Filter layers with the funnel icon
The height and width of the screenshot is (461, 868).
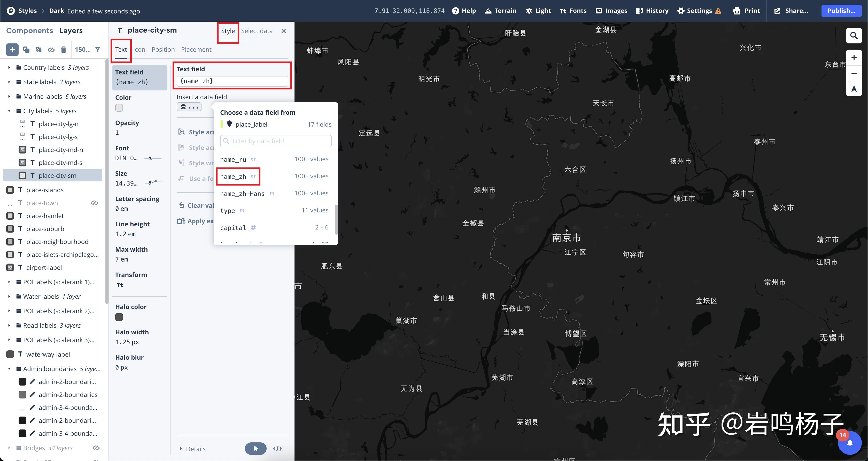[98, 50]
